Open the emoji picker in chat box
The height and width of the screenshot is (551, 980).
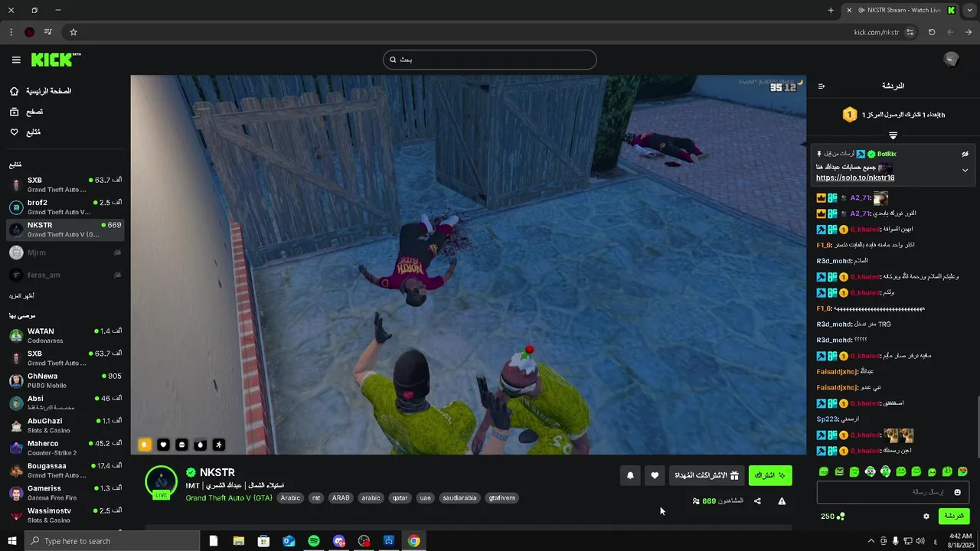point(957,492)
